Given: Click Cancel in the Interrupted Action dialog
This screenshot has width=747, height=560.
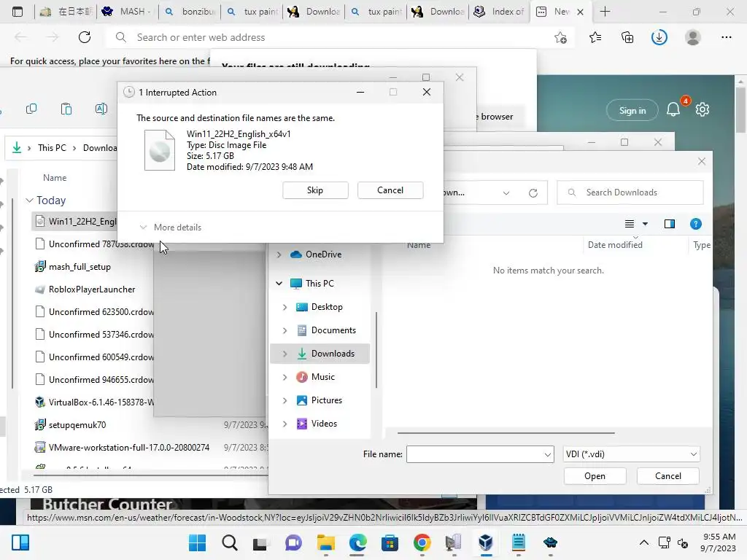Looking at the screenshot, I should click(390, 190).
